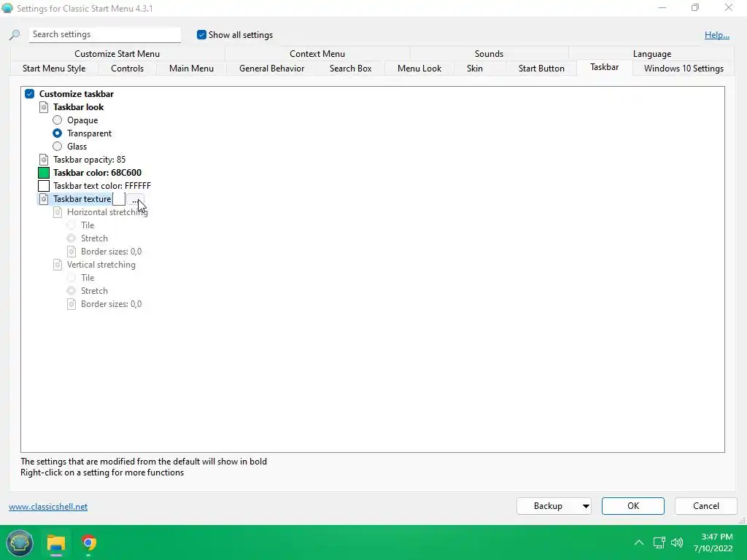Pick the green Taskbar color swatch
Image resolution: width=747 pixels, height=560 pixels.
pos(44,173)
